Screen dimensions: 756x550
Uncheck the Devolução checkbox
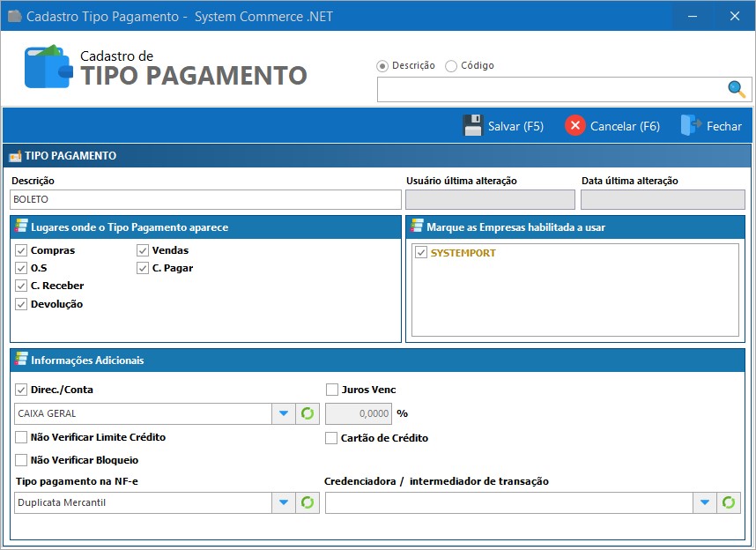(19, 304)
